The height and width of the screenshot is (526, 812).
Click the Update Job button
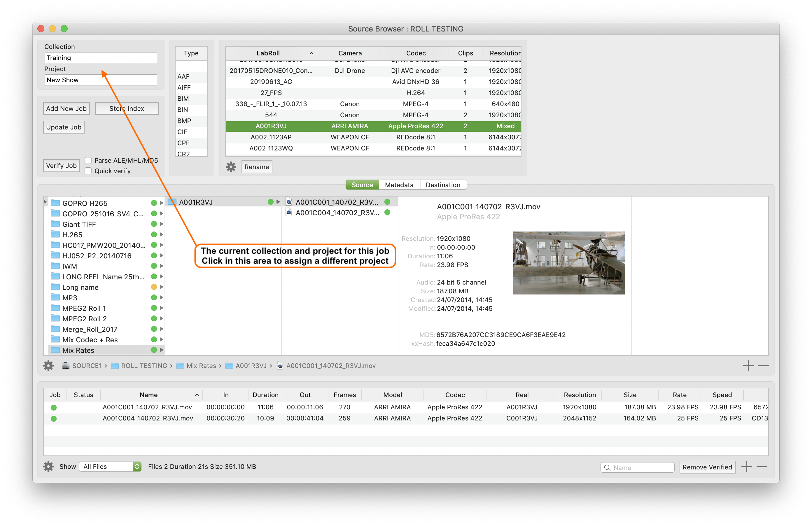[x=64, y=127]
